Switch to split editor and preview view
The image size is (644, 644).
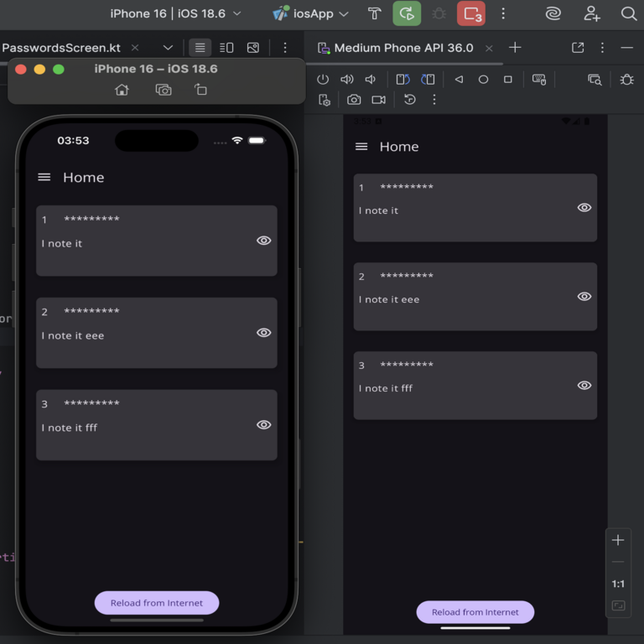click(x=226, y=48)
